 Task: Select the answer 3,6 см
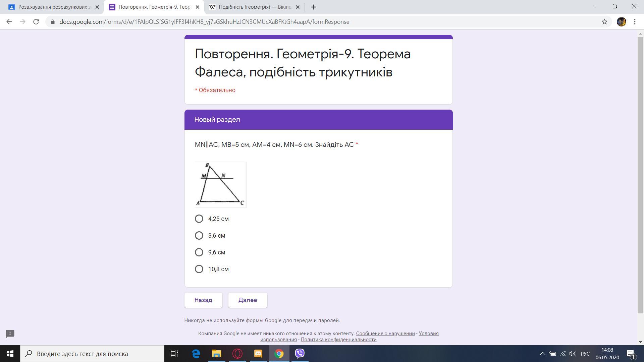(199, 236)
